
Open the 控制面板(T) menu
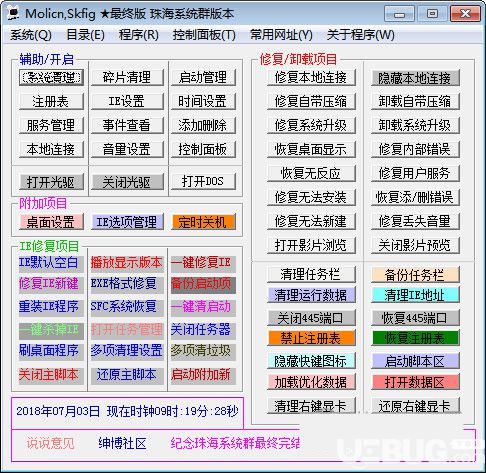(204, 35)
